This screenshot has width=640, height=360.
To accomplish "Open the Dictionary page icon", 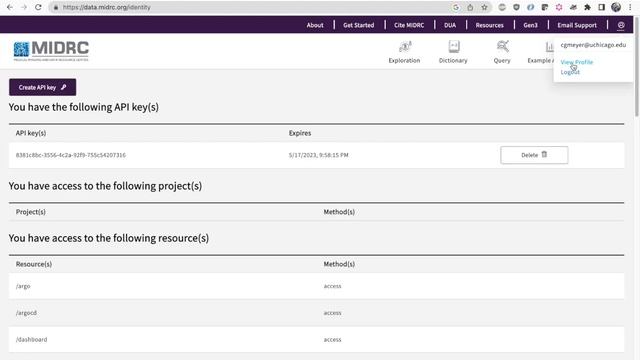I will tap(453, 47).
